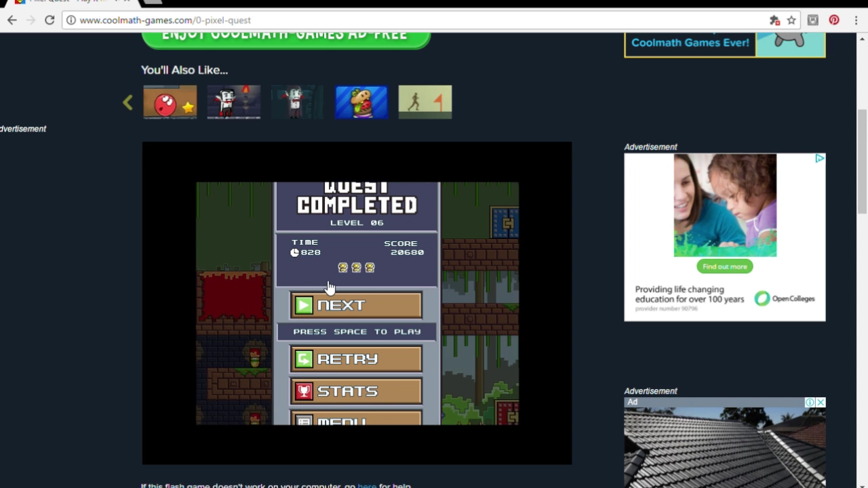Click the roof image advertisement
Viewport: 868px width, 488px height.
[x=724, y=447]
